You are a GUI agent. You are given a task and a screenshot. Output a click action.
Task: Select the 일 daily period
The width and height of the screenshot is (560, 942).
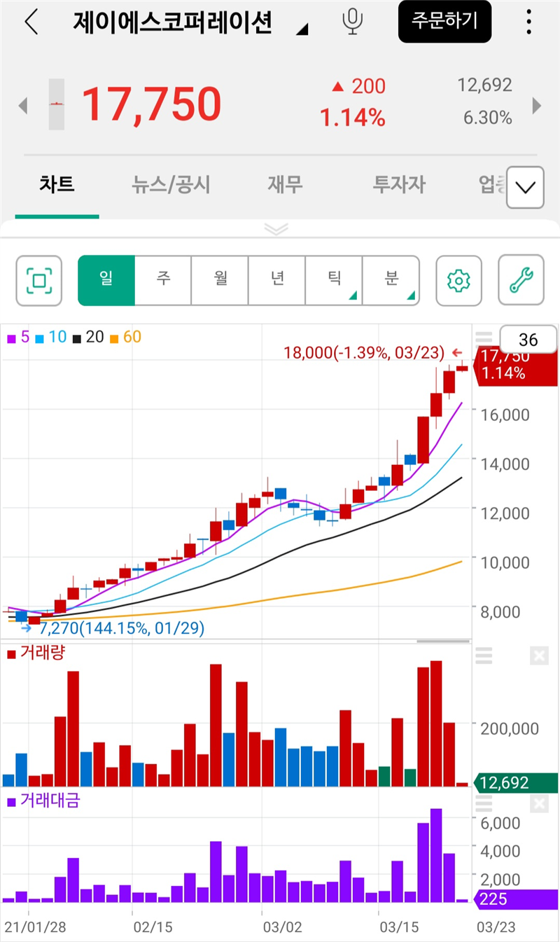click(x=106, y=280)
